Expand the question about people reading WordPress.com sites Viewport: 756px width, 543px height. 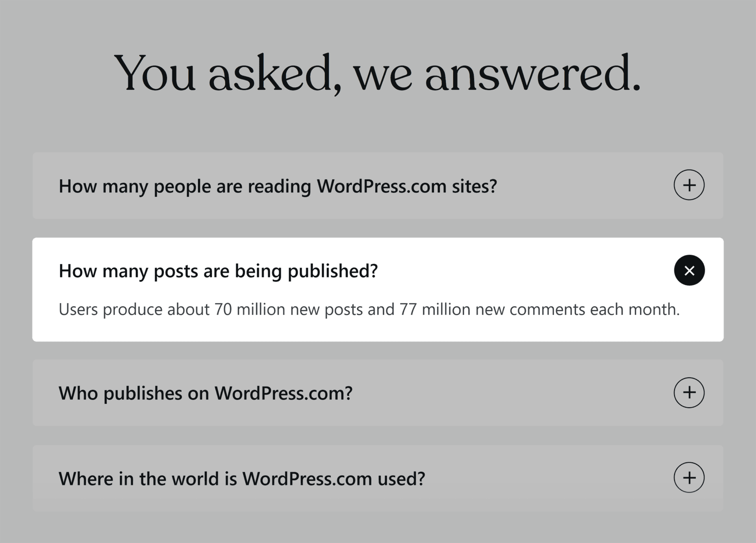pyautogui.click(x=689, y=185)
